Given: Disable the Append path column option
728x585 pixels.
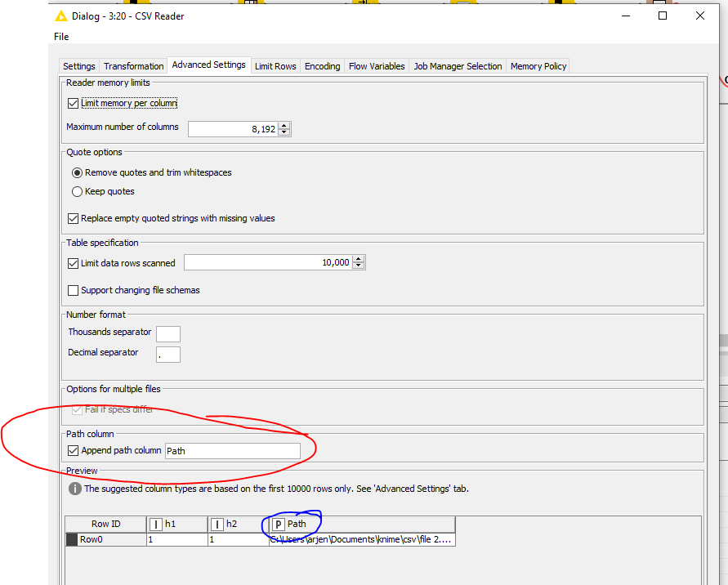Looking at the screenshot, I should (x=73, y=450).
